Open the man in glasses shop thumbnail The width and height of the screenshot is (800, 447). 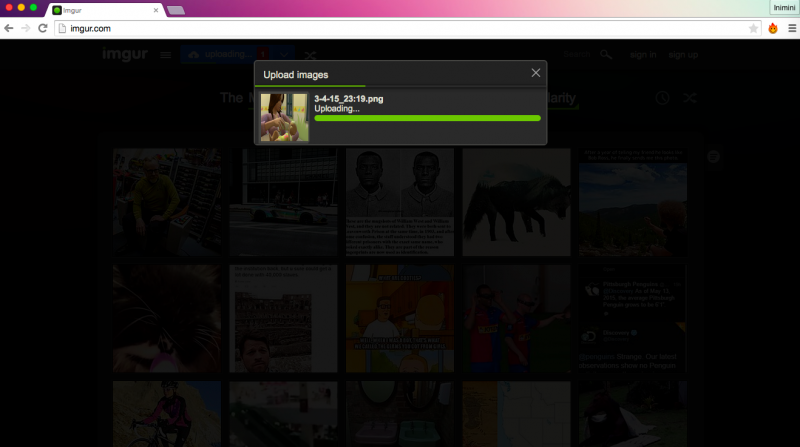pyautogui.click(x=167, y=202)
